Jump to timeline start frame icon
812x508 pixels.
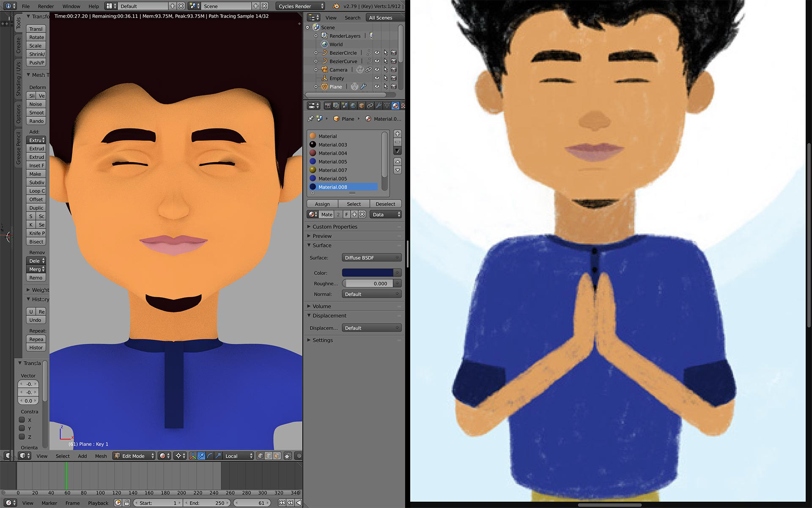click(x=282, y=503)
